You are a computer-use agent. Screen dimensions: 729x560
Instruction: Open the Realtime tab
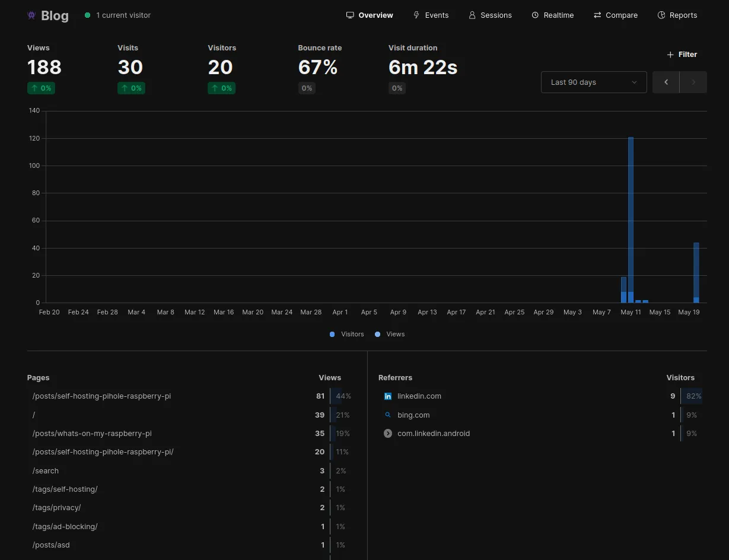(x=553, y=15)
